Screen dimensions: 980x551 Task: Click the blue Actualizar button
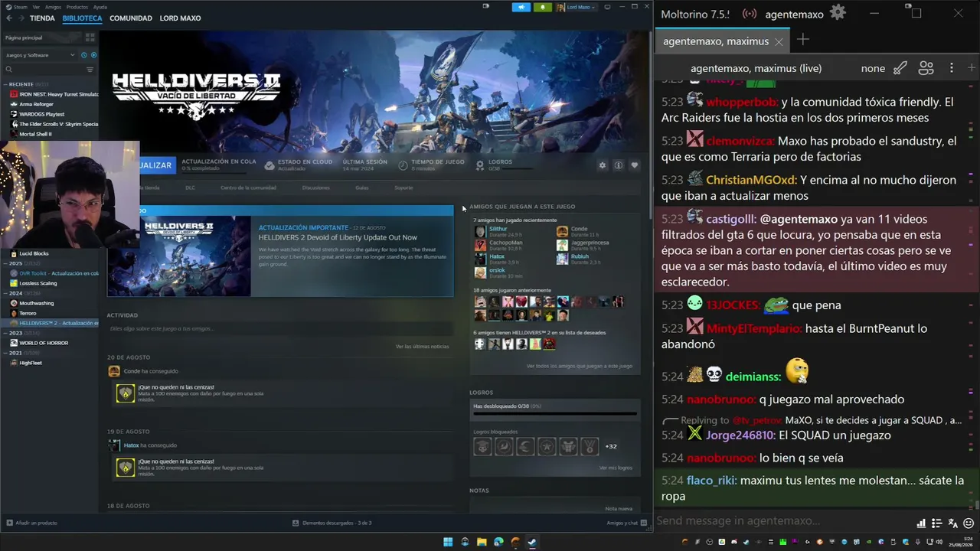click(158, 165)
